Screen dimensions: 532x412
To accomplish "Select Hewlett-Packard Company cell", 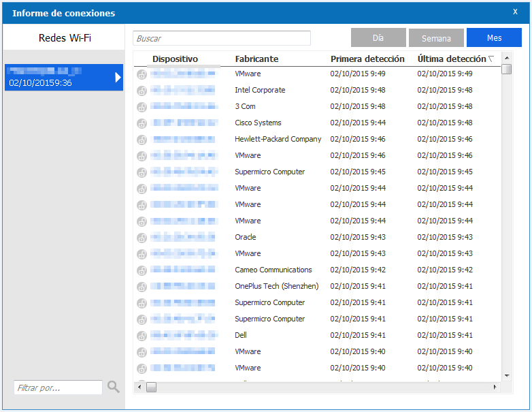I will 278,139.
